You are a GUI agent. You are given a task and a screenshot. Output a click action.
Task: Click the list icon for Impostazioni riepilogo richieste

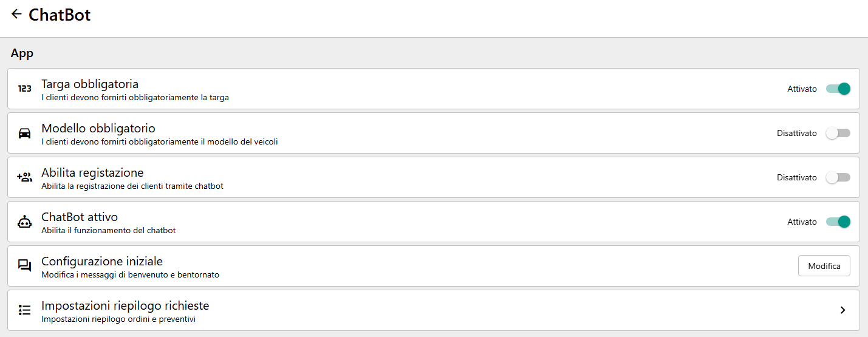point(24,310)
